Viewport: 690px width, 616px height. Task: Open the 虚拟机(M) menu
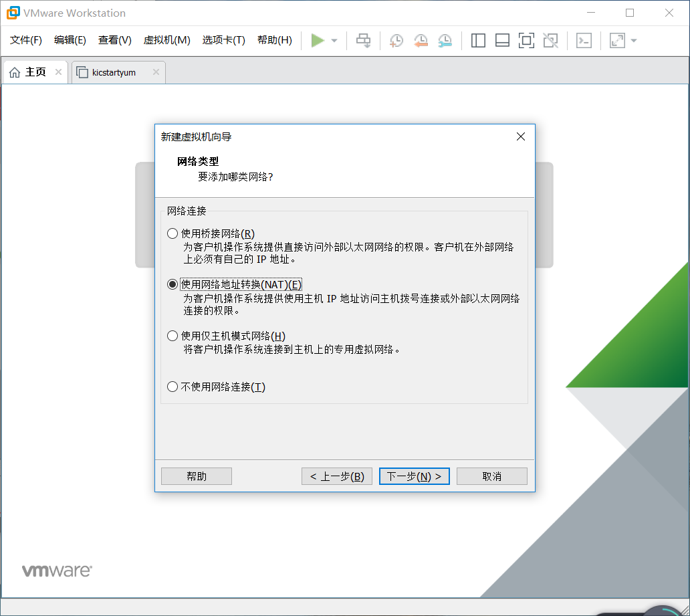pos(166,40)
